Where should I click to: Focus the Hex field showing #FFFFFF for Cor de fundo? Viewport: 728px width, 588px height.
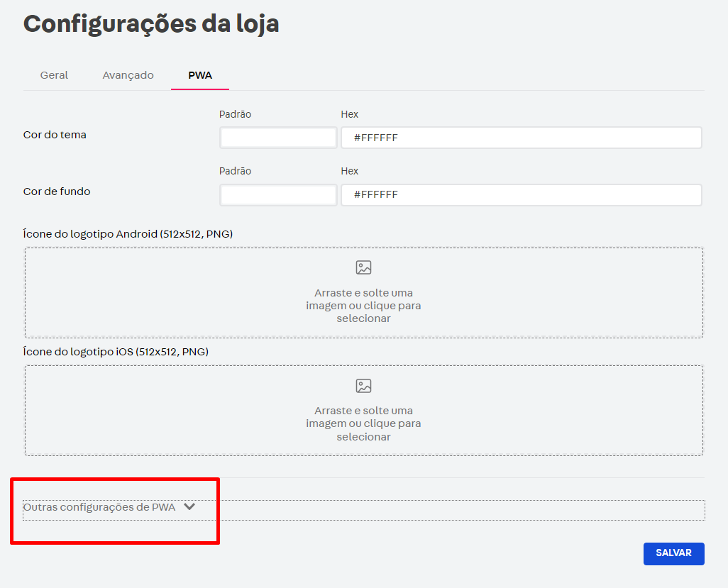522,194
